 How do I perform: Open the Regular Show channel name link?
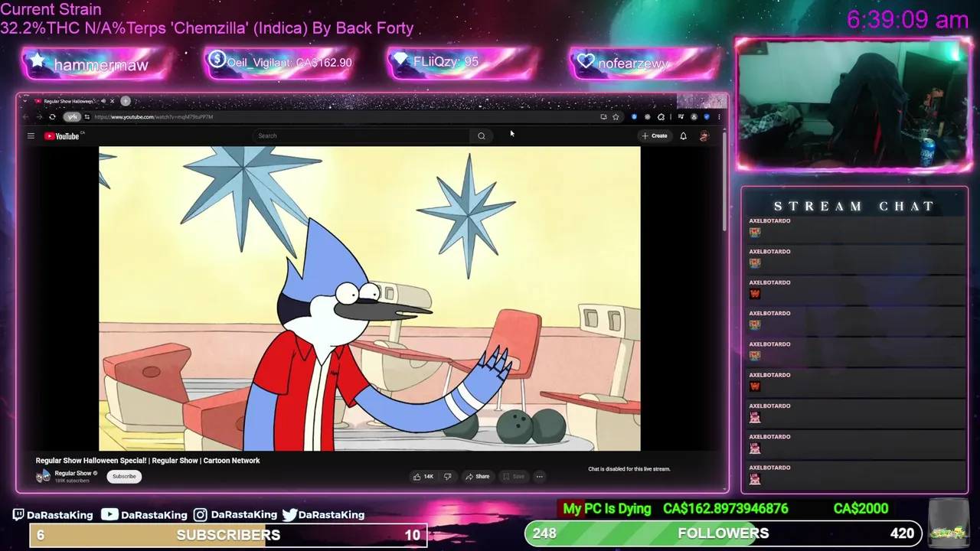[x=73, y=473]
